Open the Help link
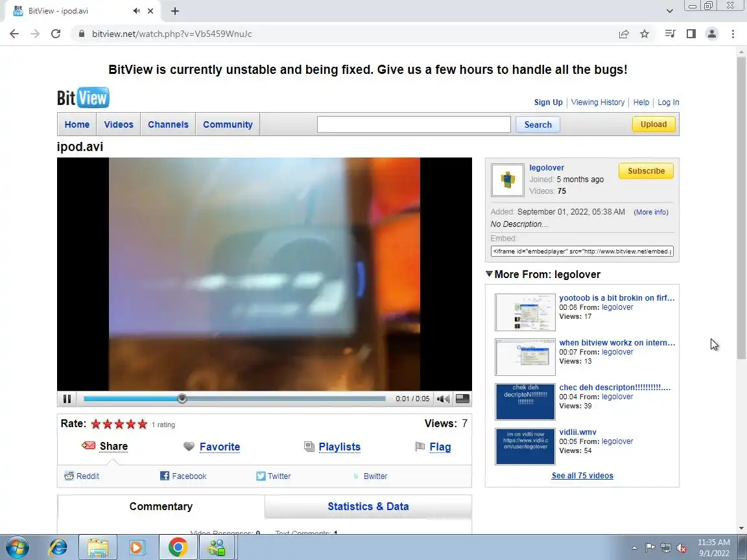 click(641, 102)
